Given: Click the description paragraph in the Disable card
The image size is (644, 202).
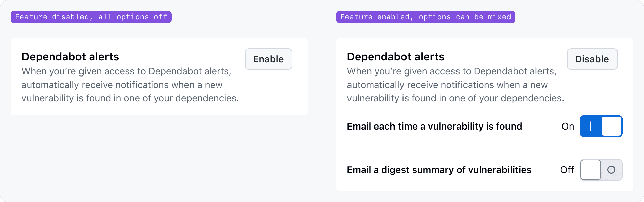Looking at the screenshot, I should click(455, 85).
